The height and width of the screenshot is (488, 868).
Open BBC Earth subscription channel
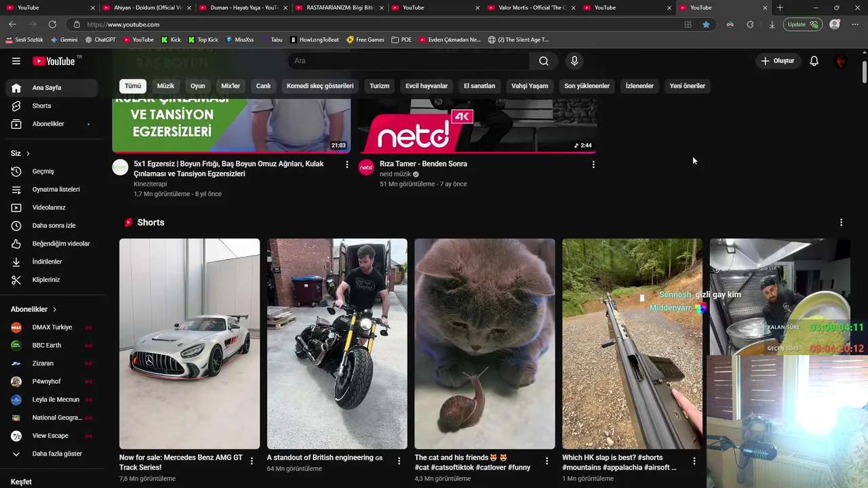[x=52, y=345]
